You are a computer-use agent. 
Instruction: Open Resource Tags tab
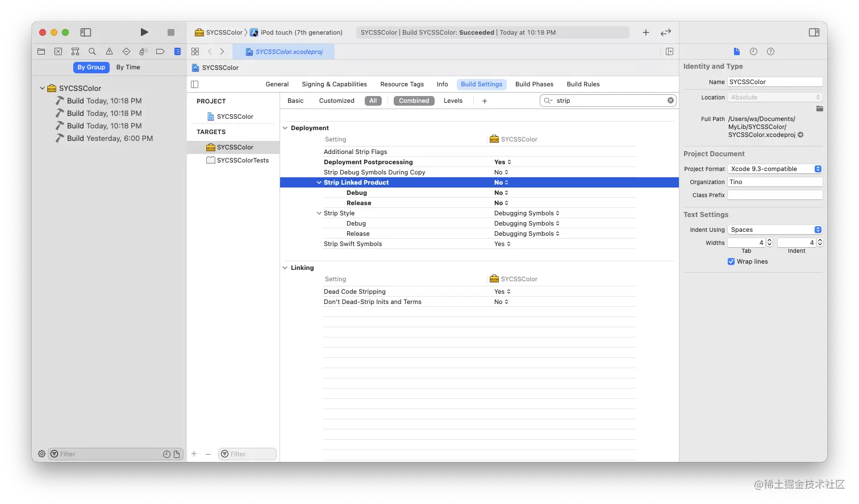[x=402, y=84]
